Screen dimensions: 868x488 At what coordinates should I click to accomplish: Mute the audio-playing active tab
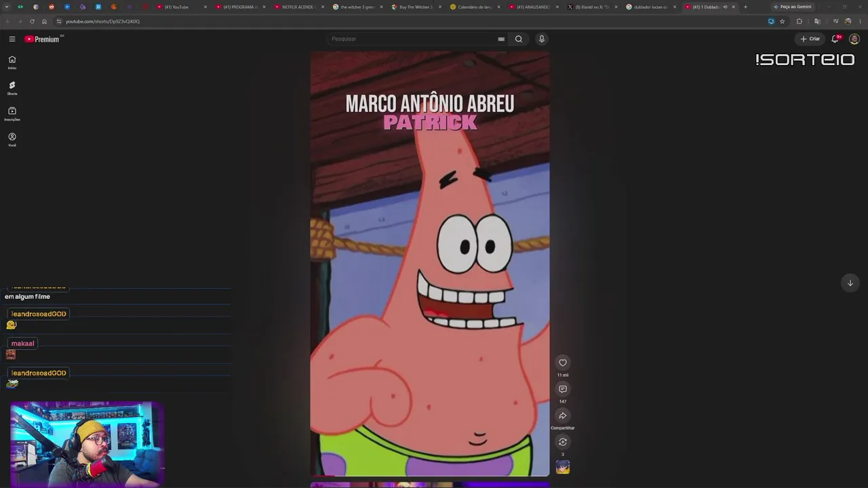(725, 7)
